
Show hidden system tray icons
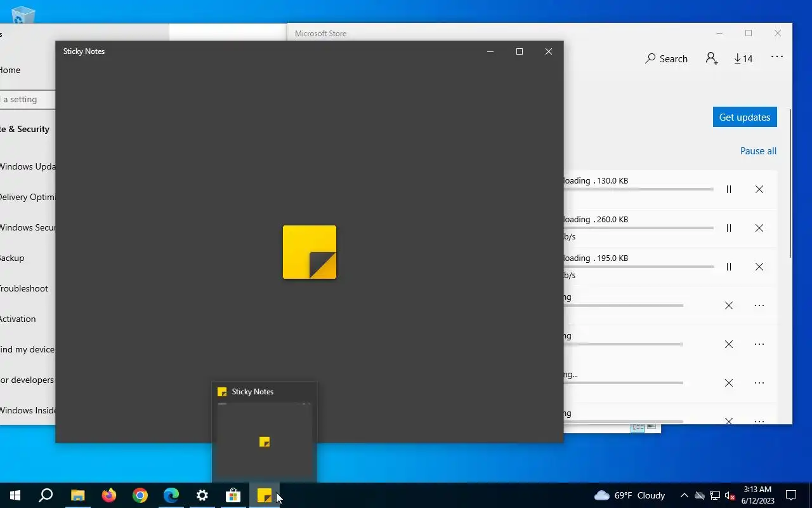tap(684, 495)
